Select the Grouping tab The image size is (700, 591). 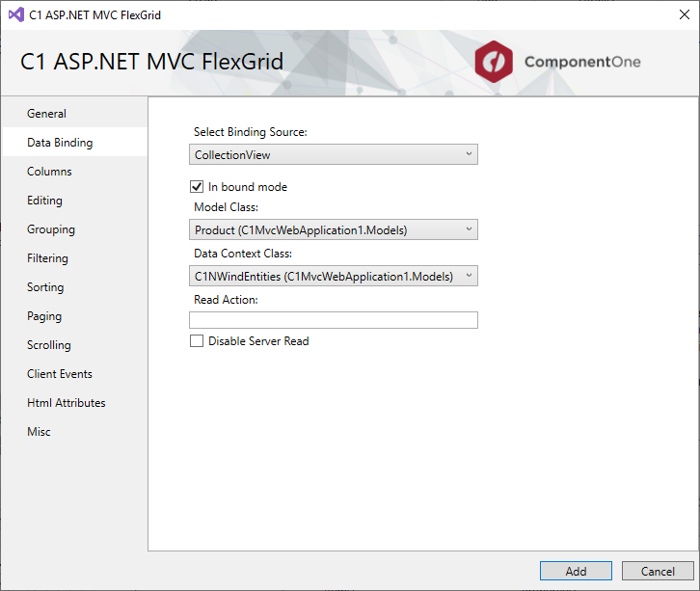tap(51, 229)
